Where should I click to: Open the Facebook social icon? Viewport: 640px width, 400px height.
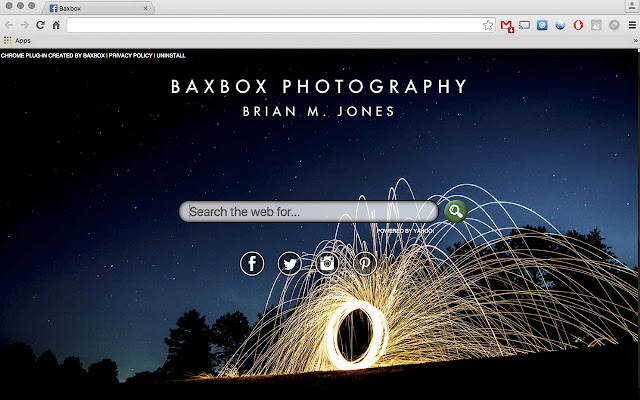(252, 263)
